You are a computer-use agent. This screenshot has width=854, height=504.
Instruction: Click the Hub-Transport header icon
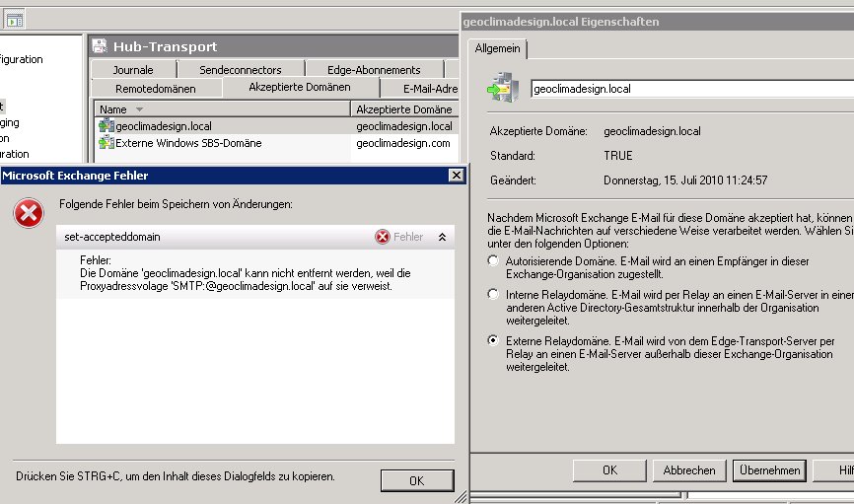click(x=100, y=46)
